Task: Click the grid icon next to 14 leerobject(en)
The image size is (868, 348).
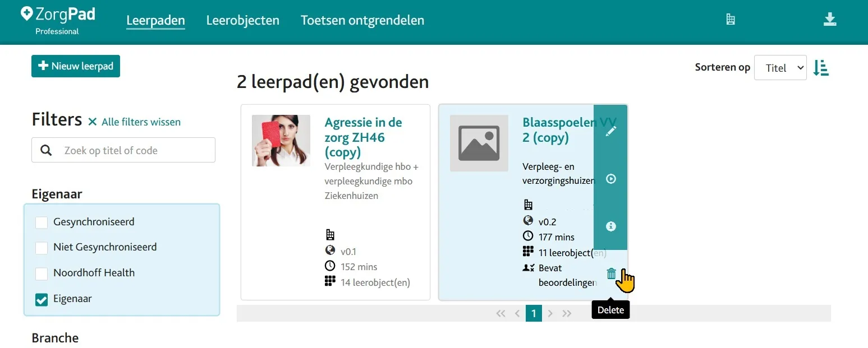Action: (x=330, y=281)
